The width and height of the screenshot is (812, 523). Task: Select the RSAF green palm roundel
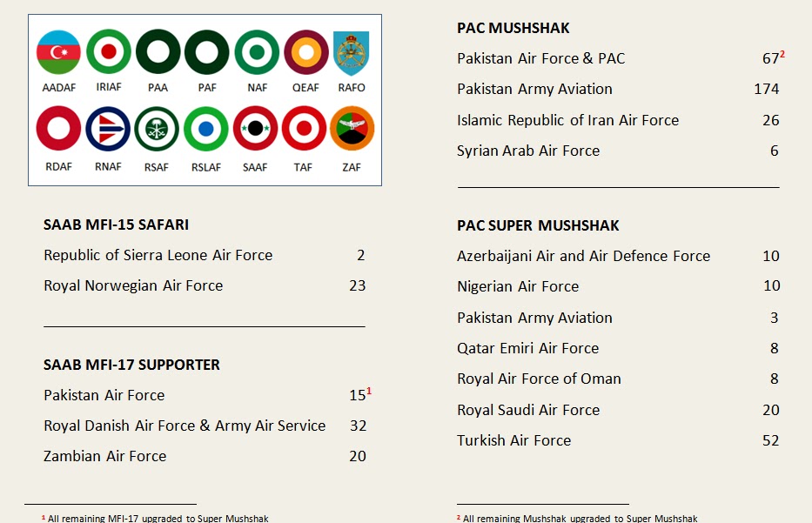click(x=157, y=129)
